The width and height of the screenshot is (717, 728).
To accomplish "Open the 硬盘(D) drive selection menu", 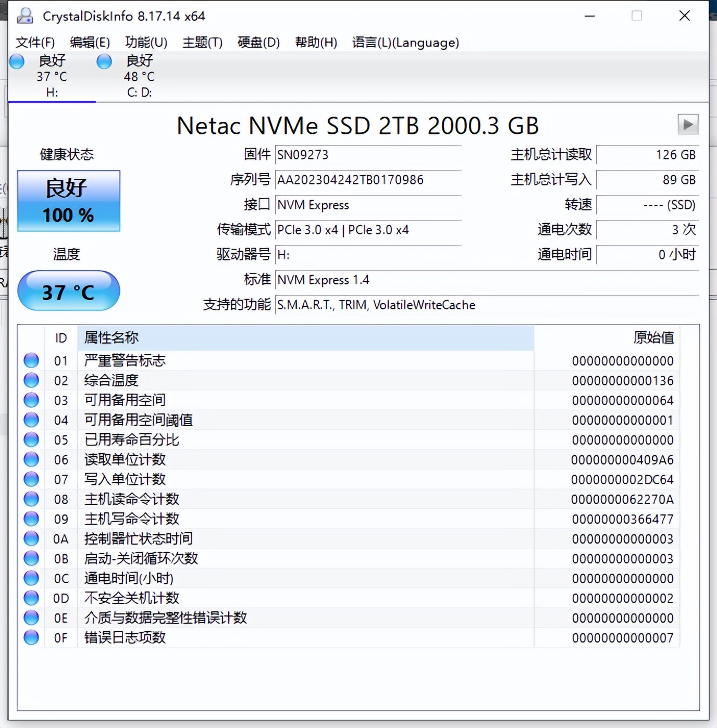I will tap(259, 42).
